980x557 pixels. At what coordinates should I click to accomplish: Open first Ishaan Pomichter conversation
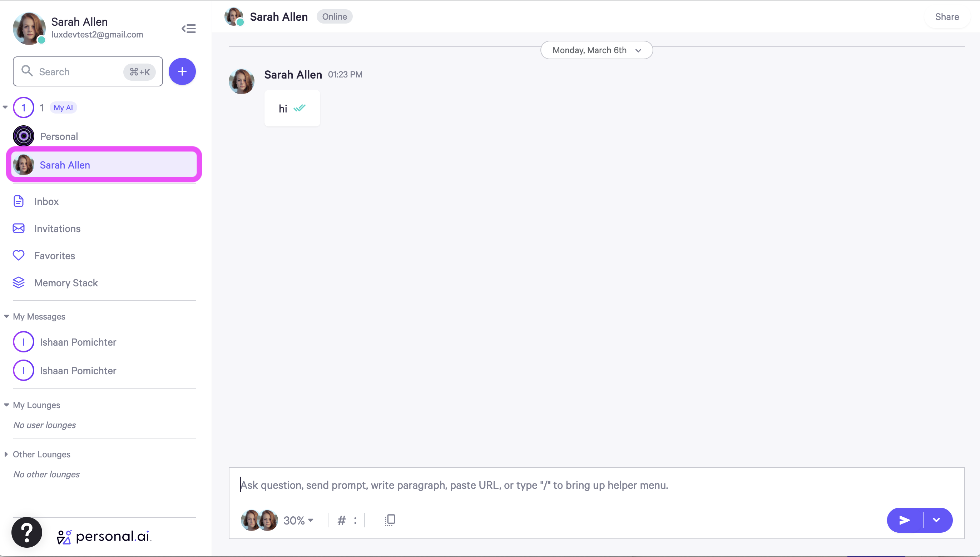(78, 342)
